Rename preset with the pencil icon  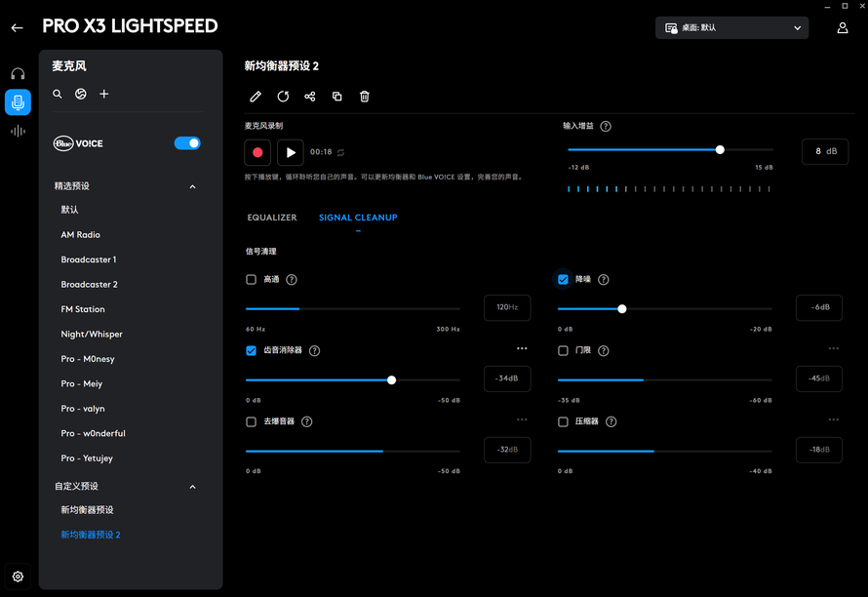(x=256, y=97)
